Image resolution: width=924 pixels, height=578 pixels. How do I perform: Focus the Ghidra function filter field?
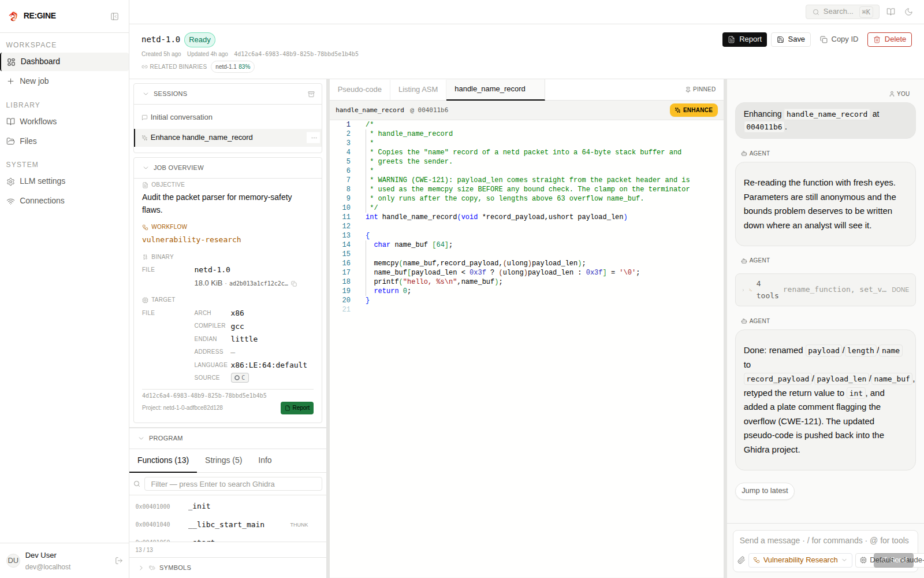(233, 484)
